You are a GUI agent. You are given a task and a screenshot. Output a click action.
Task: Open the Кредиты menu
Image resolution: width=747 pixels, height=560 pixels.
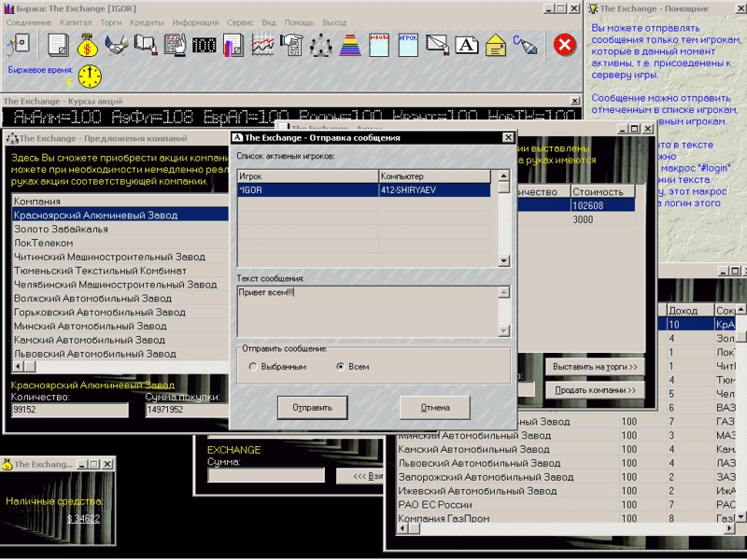pyautogui.click(x=147, y=22)
